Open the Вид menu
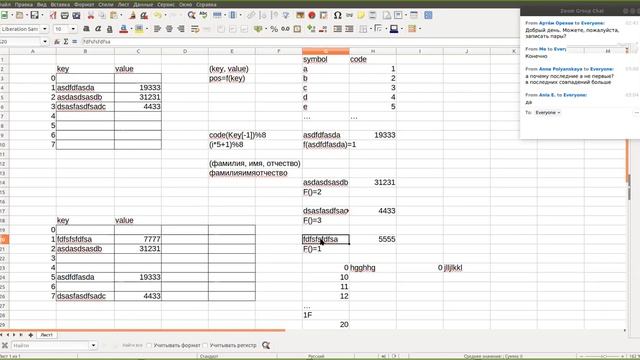640x360 pixels. coord(42,4)
